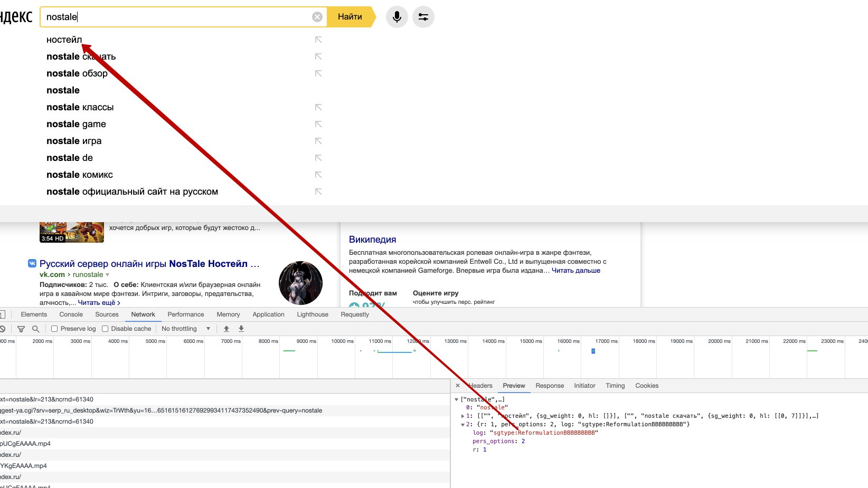Clear the search field with the X icon
868x488 pixels.
tap(317, 17)
